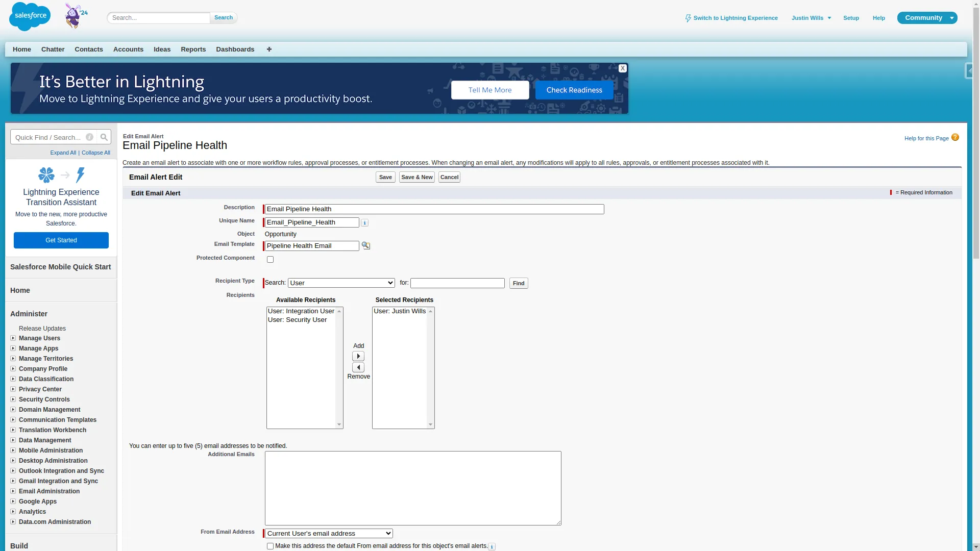
Task: Open the From Email Address dropdown
Action: [329, 534]
